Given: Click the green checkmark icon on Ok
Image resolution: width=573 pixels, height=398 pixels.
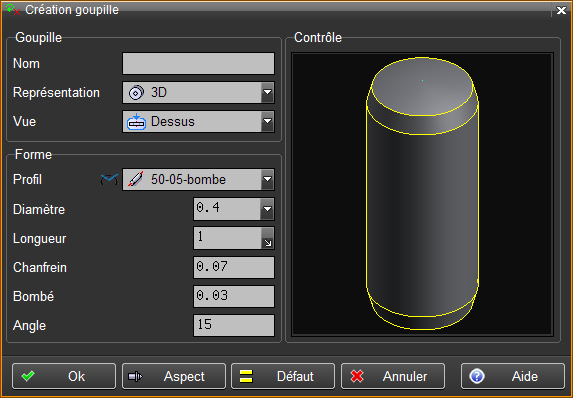Looking at the screenshot, I should (x=28, y=376).
